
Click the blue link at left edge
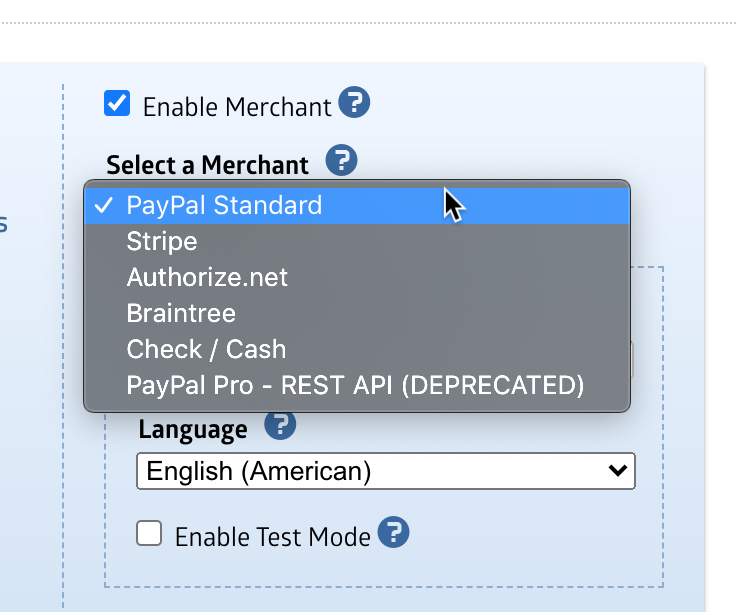point(4,223)
